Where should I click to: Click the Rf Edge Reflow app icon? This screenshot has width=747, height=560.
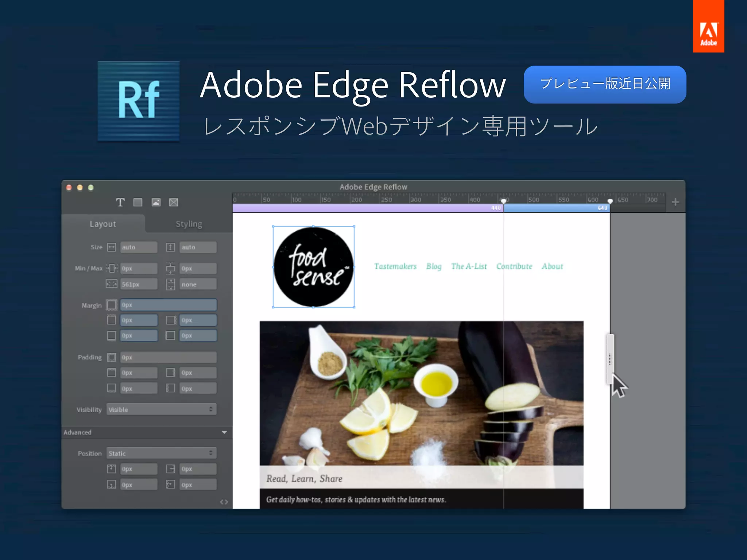coord(139,101)
